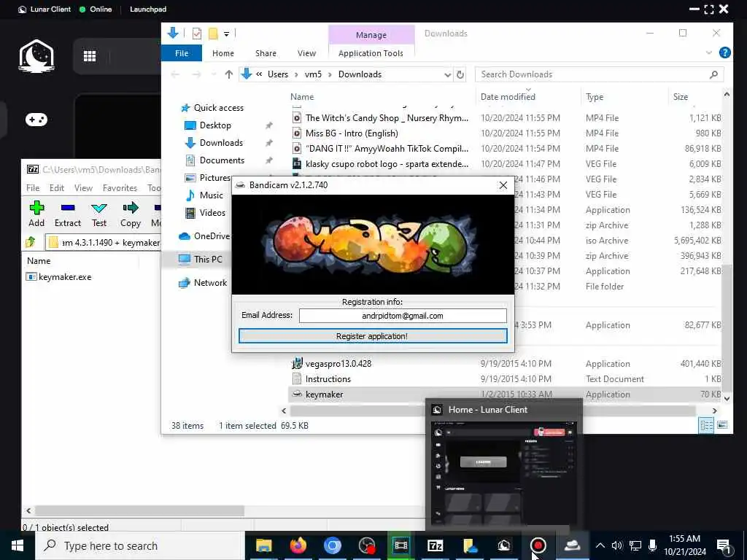The width and height of the screenshot is (747, 560).
Task: Click the search magnifier in Search Downloads box
Action: (713, 75)
